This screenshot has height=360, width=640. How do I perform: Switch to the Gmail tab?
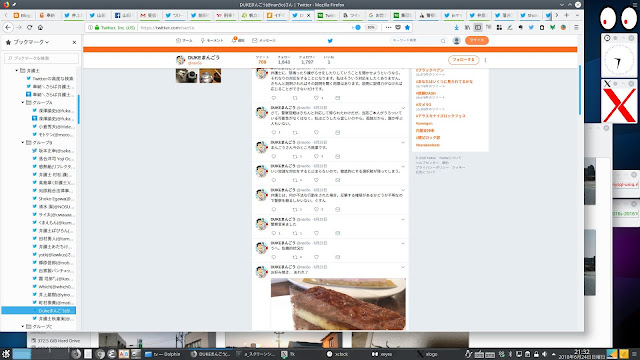[x=149, y=15]
